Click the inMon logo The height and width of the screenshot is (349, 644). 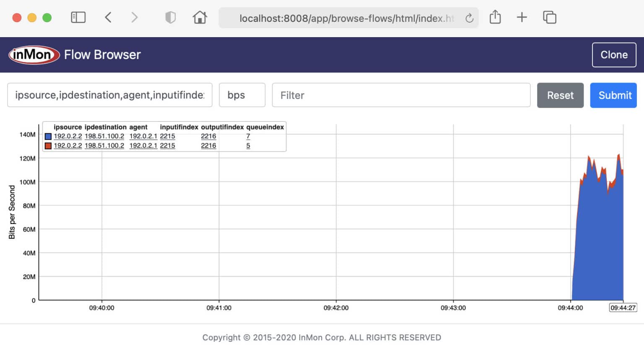coord(33,54)
